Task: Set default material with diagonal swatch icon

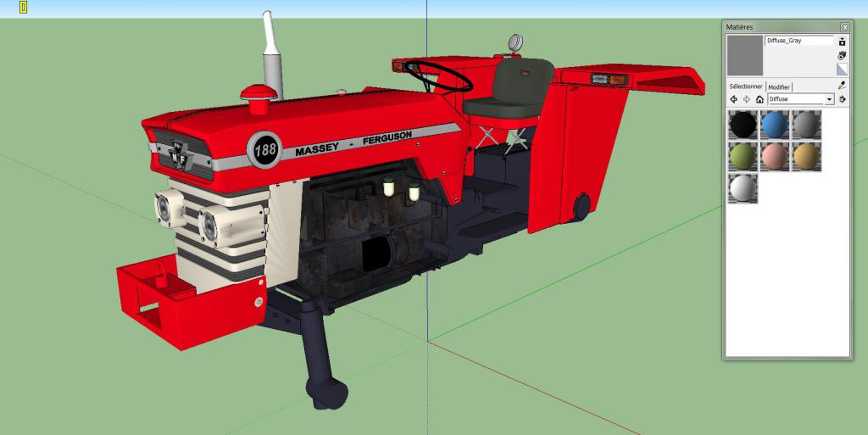Action: [x=842, y=70]
